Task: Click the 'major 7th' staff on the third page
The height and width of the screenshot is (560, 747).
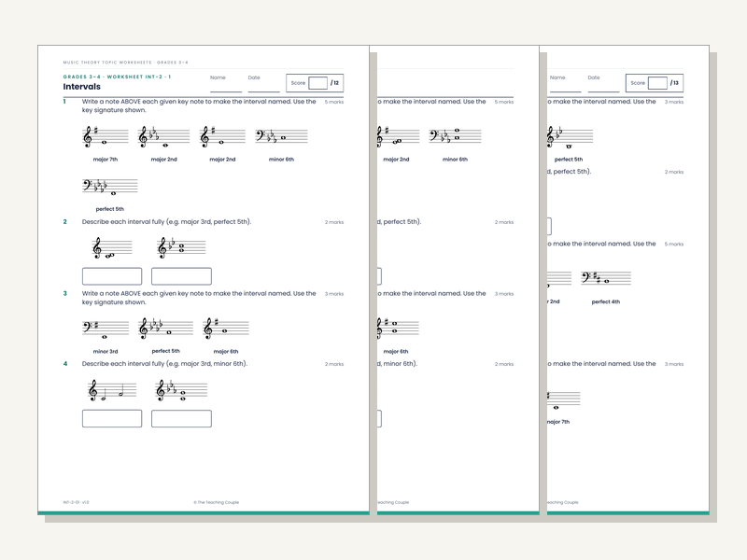Action: [x=564, y=400]
